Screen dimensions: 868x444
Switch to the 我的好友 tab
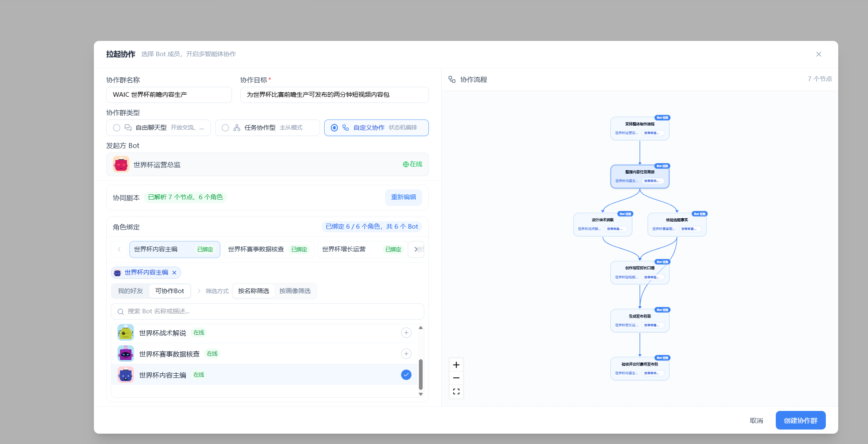[130, 291]
